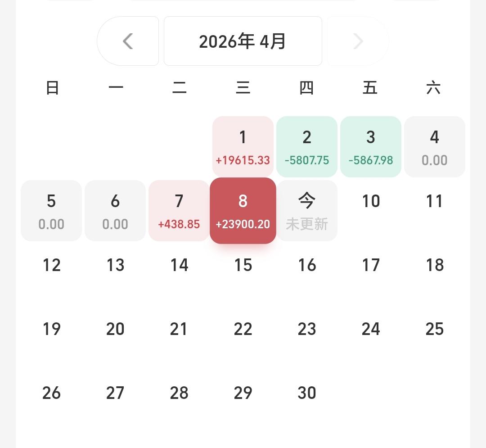Viewport: 486px width, 448px height.
Task: Select date 10 in the calendar
Action: point(371,202)
